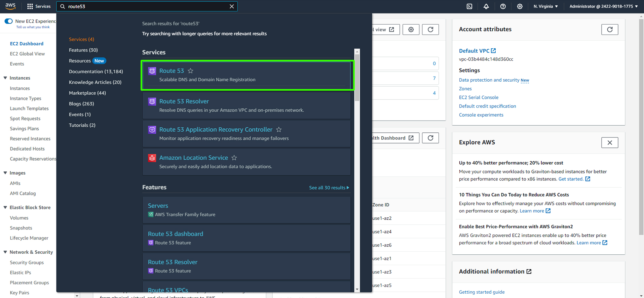Collapse the Images sidebar section

point(5,173)
